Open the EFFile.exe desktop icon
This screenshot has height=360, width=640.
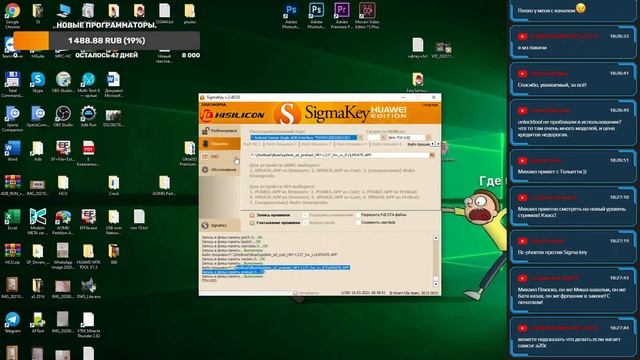(x=88, y=220)
